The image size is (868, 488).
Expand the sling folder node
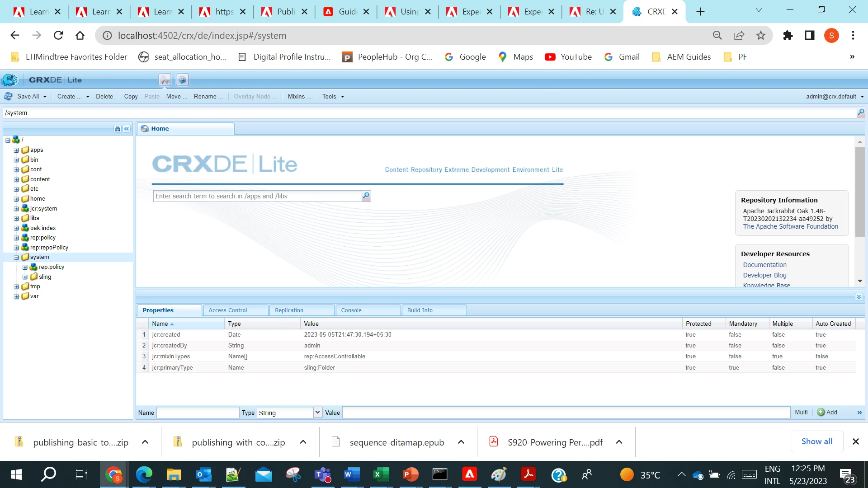pos(25,277)
